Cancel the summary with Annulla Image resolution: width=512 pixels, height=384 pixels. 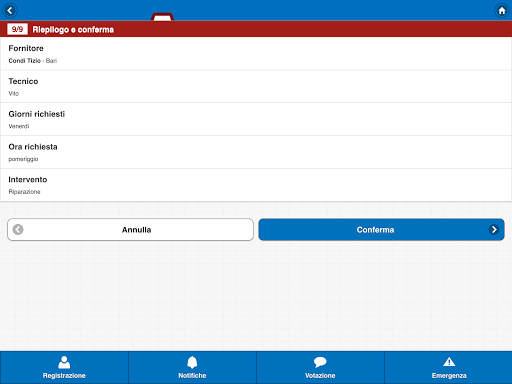point(130,230)
